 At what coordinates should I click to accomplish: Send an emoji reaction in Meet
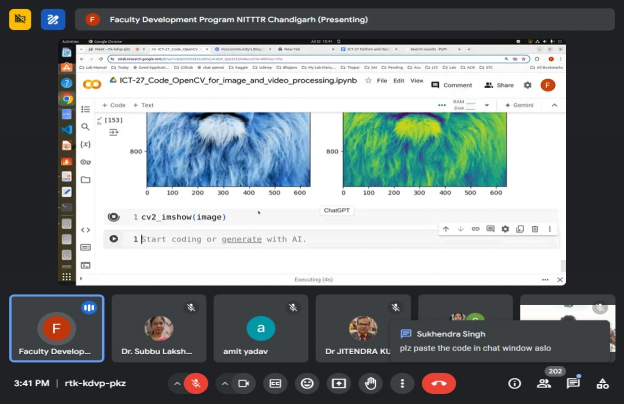(307, 384)
